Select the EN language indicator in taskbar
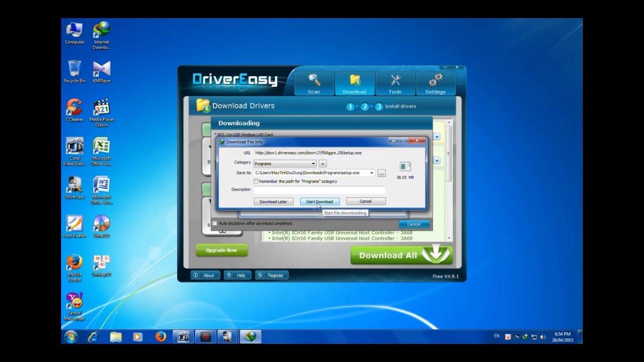Screen dimensions: 644x362 click(497, 336)
